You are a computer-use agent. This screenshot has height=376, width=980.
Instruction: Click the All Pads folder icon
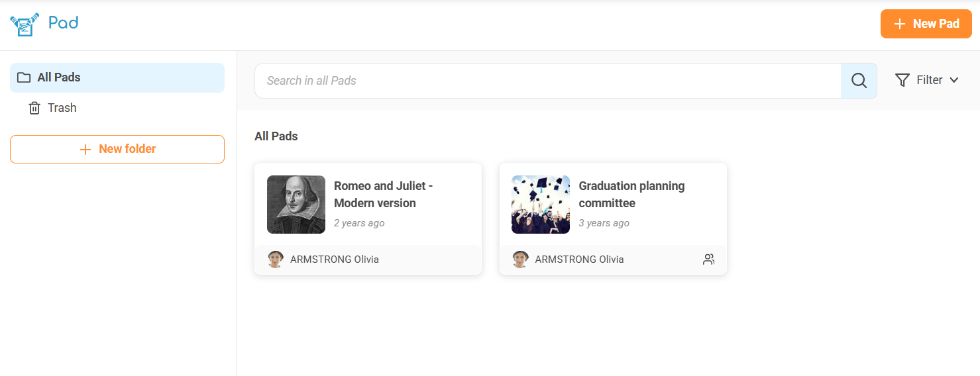click(x=24, y=77)
